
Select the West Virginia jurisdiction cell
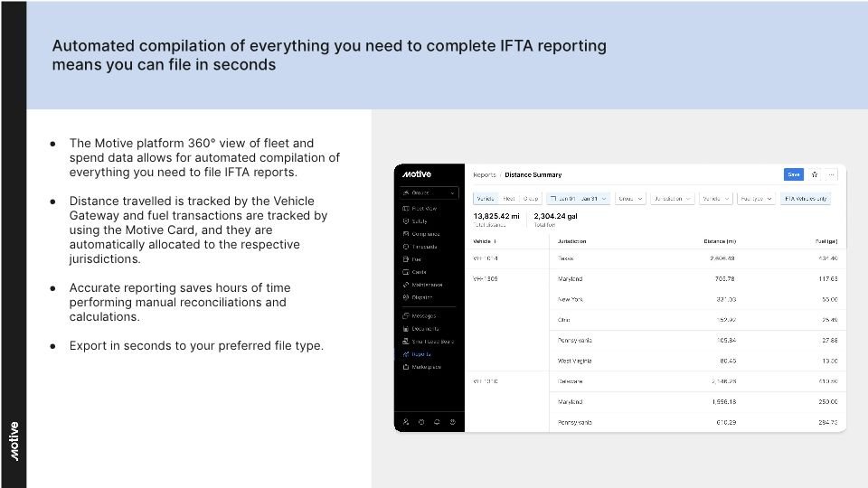575,361
